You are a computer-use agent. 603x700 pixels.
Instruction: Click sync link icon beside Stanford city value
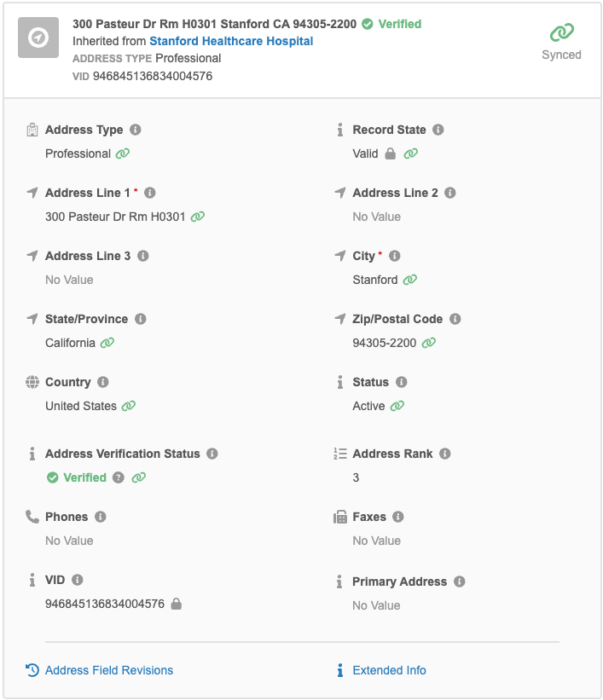[x=410, y=280]
